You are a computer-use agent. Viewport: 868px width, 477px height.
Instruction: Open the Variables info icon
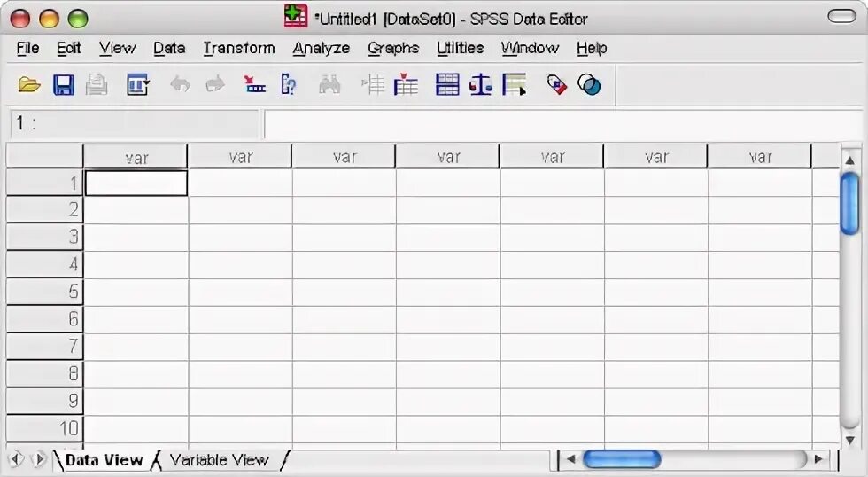(x=289, y=85)
